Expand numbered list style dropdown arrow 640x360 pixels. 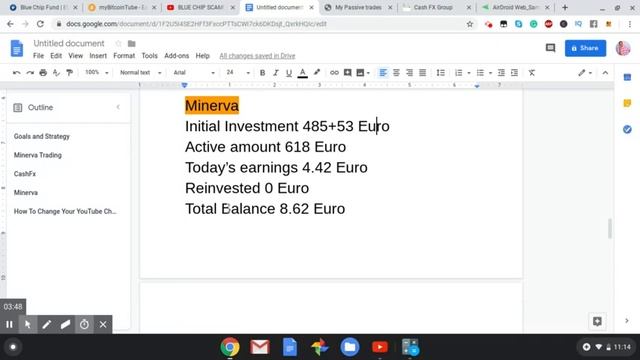(x=469, y=73)
